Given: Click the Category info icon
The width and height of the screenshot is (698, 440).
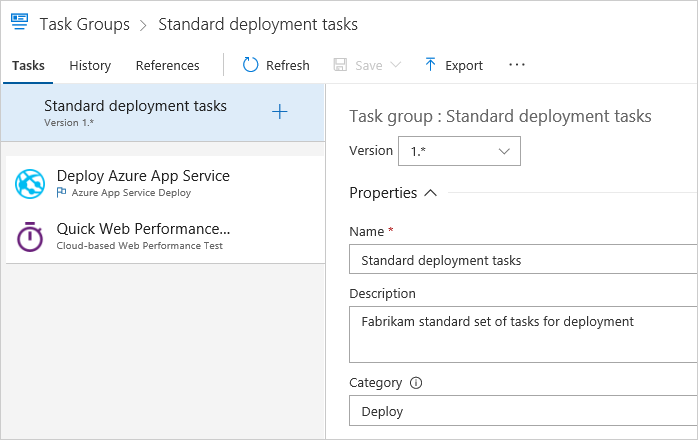Looking at the screenshot, I should click(x=417, y=383).
